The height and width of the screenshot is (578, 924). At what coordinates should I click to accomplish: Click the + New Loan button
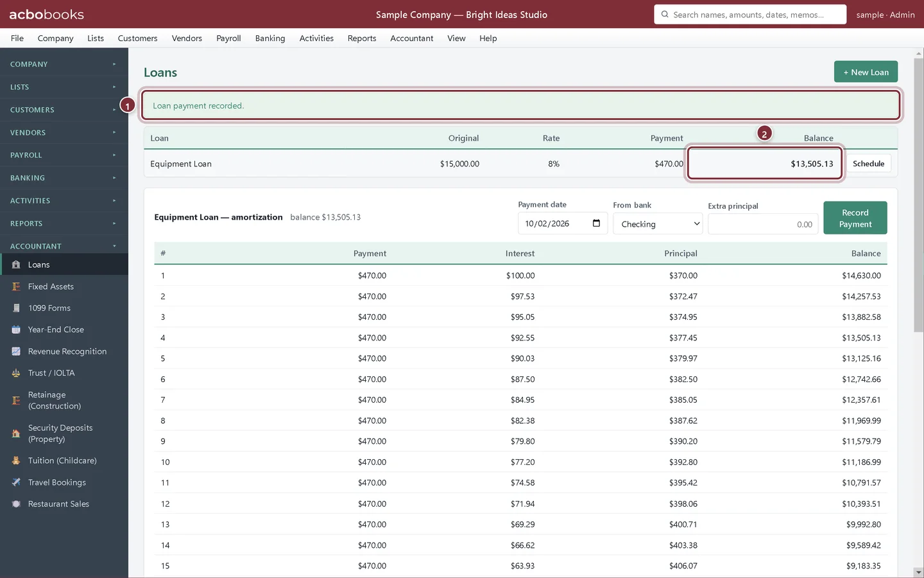[x=866, y=72]
